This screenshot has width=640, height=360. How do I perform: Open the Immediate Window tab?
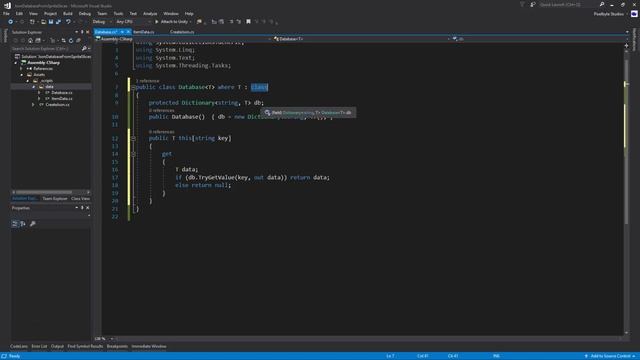click(x=149, y=346)
